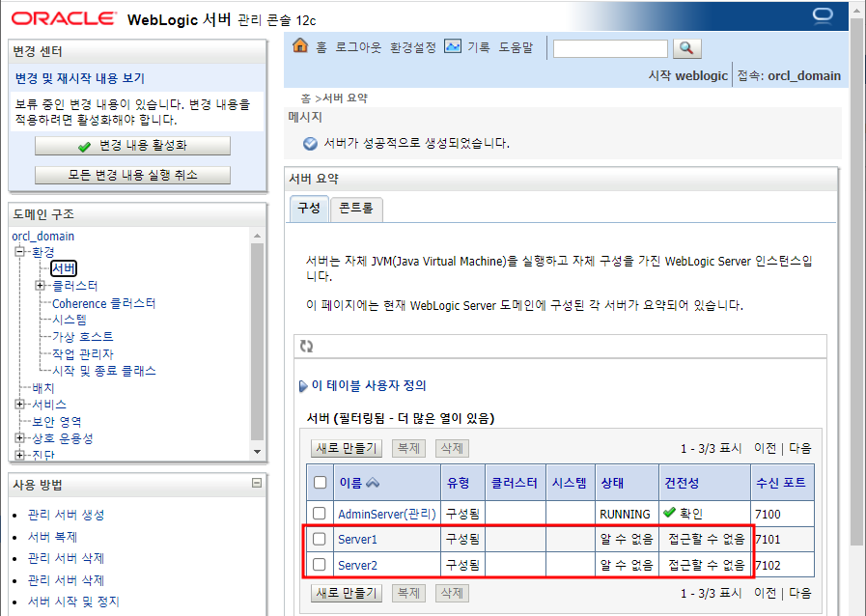Screen dimensions: 866x616
Task: Sort by the 수신 포트 column header
Action: pyautogui.click(x=780, y=483)
